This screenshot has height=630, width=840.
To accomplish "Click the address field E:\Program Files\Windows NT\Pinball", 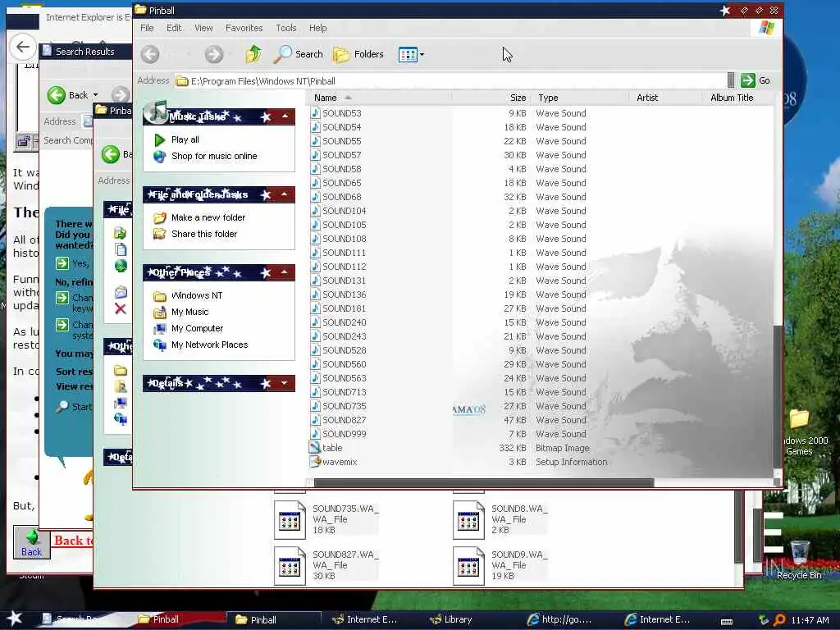I will [450, 81].
